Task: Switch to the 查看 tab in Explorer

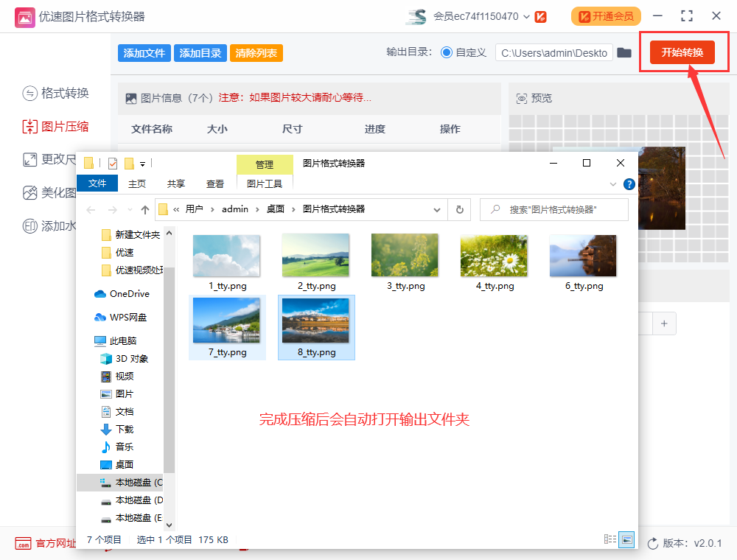Action: pos(215,183)
